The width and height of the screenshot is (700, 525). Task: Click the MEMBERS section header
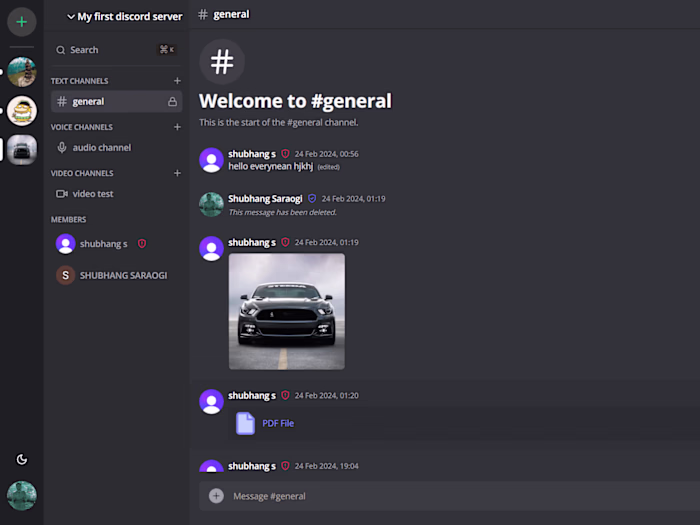tap(68, 220)
